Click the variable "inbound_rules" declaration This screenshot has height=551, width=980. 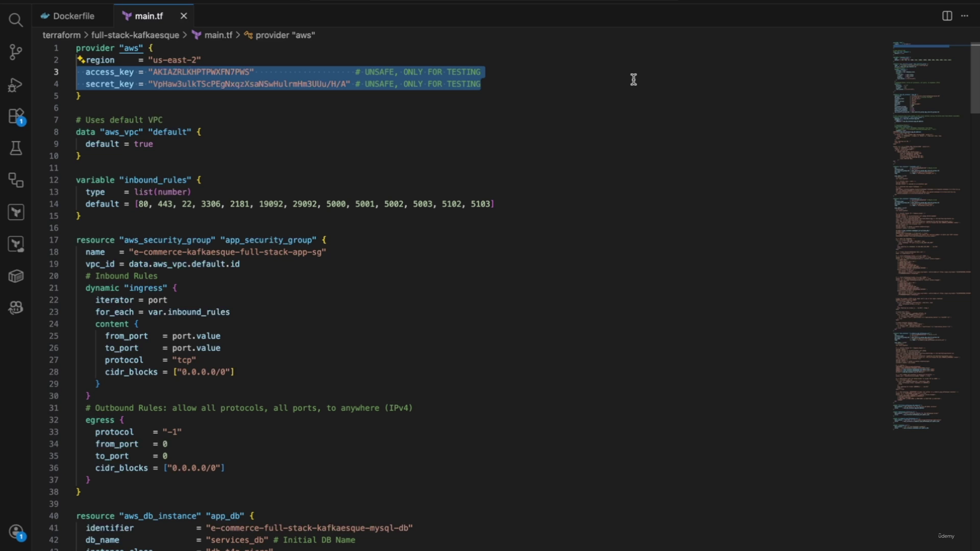coord(138,180)
